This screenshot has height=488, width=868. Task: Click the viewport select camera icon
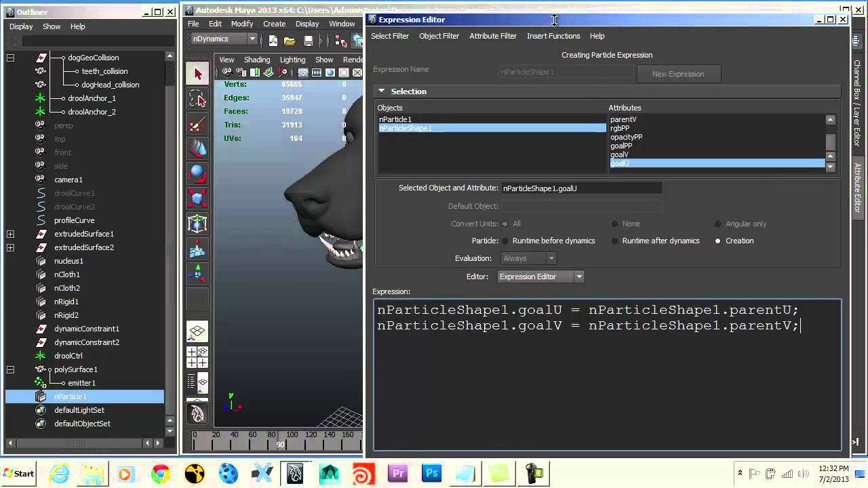pos(226,73)
